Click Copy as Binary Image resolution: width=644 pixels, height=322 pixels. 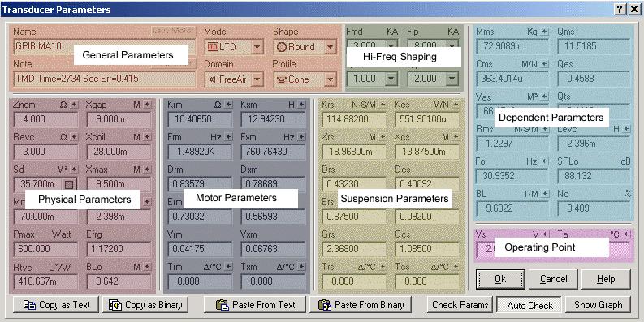145,305
